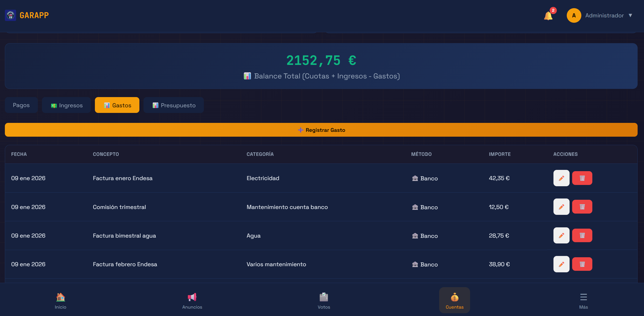
Task: Click the GARAPP logo icon
Action: click(x=10, y=15)
